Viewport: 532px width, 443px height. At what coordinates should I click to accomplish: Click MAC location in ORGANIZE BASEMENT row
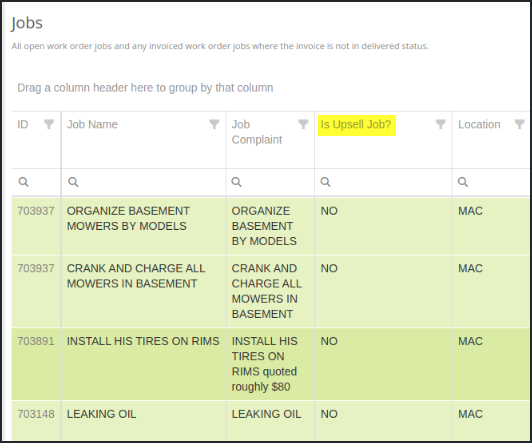point(470,211)
